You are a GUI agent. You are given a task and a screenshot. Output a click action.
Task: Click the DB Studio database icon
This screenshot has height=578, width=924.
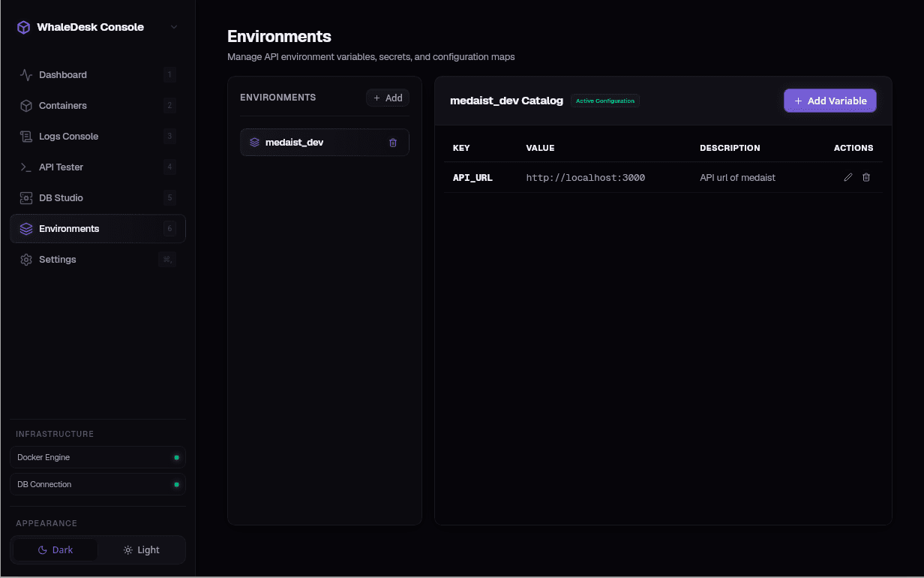click(x=26, y=198)
